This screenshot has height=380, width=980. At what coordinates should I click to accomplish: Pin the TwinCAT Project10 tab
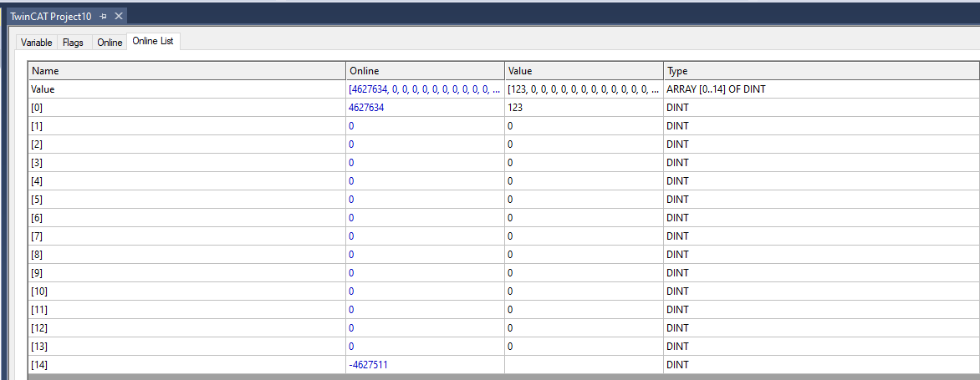104,16
